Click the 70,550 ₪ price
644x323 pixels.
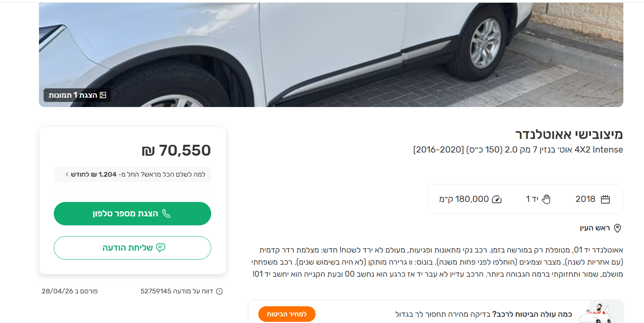point(176,150)
